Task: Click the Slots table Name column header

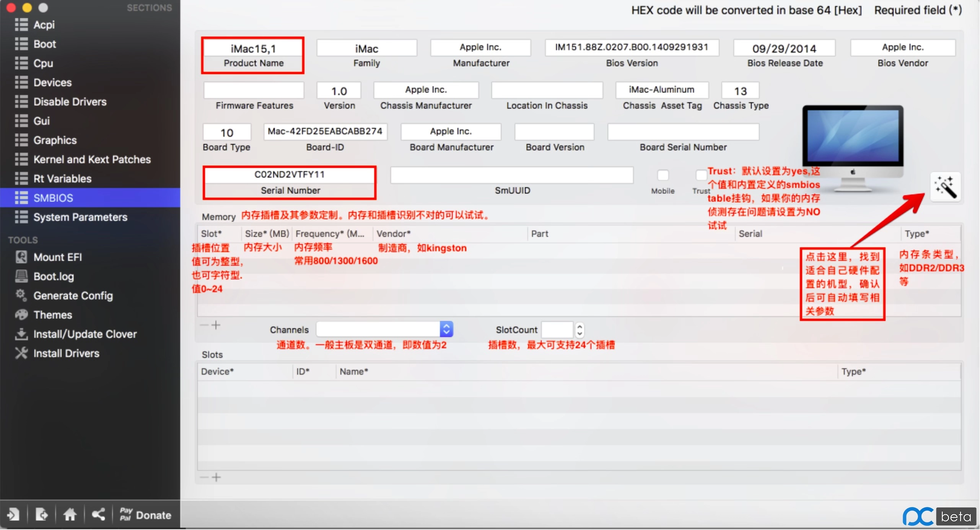Action: click(x=586, y=371)
